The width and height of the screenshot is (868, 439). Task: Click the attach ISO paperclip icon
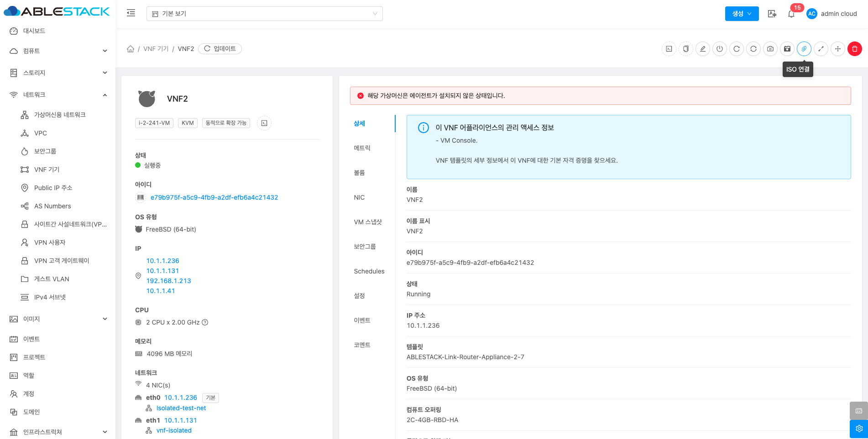click(x=804, y=49)
